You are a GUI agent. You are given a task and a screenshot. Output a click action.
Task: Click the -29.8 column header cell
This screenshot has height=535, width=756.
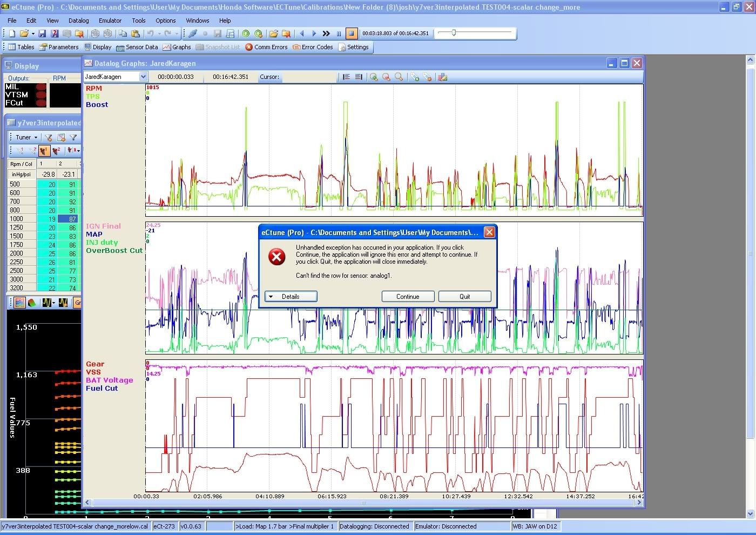(47, 174)
